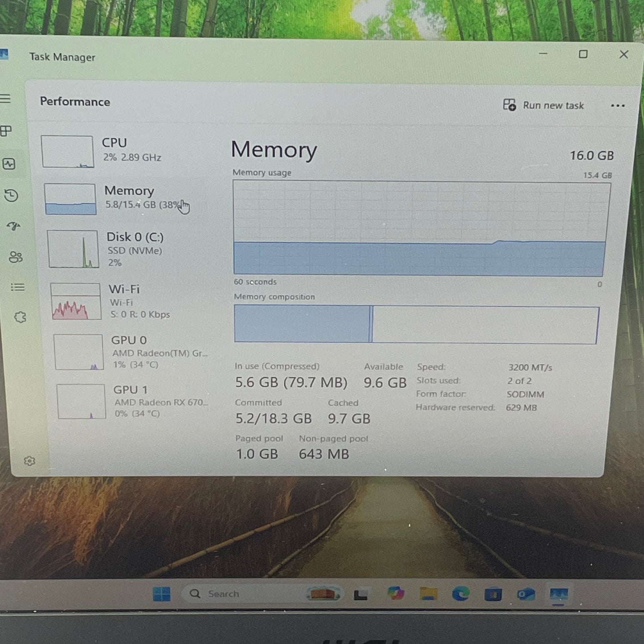Open Copilot from the taskbar
Image resolution: width=644 pixels, height=644 pixels.
tap(395, 594)
